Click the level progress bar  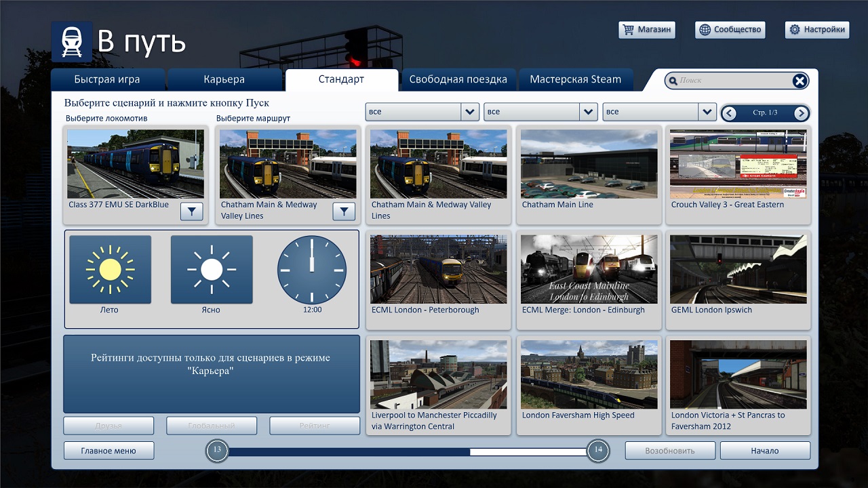(x=407, y=451)
